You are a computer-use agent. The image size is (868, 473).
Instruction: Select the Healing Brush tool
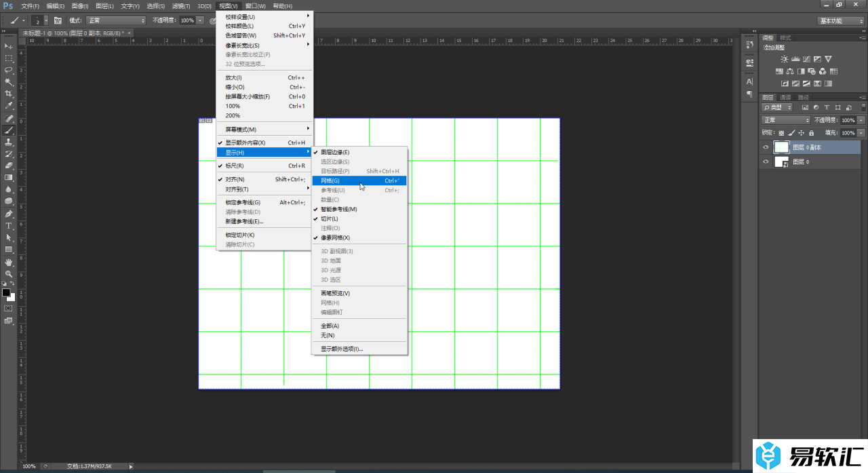click(x=9, y=118)
